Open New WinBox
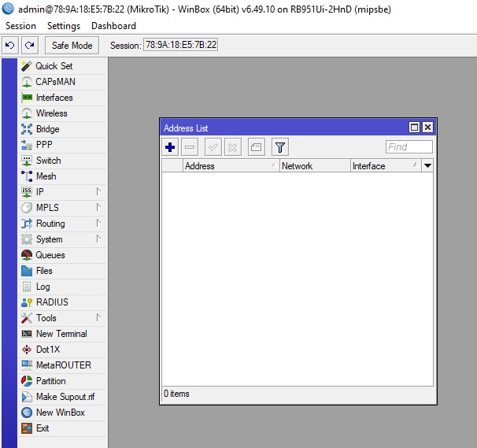This screenshot has height=448, width=477. click(63, 413)
